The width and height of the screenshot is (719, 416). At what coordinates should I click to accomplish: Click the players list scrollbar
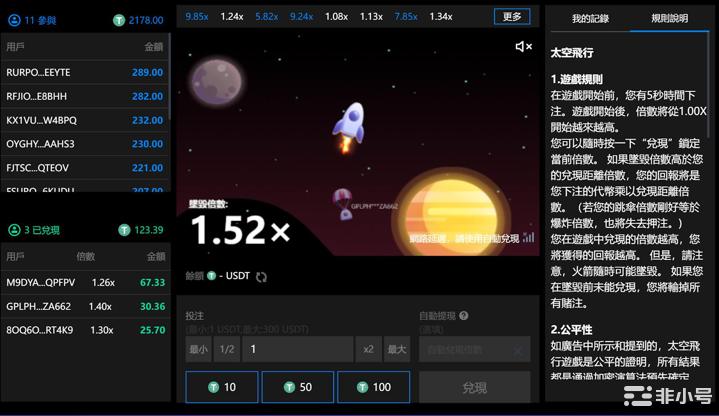click(x=169, y=77)
